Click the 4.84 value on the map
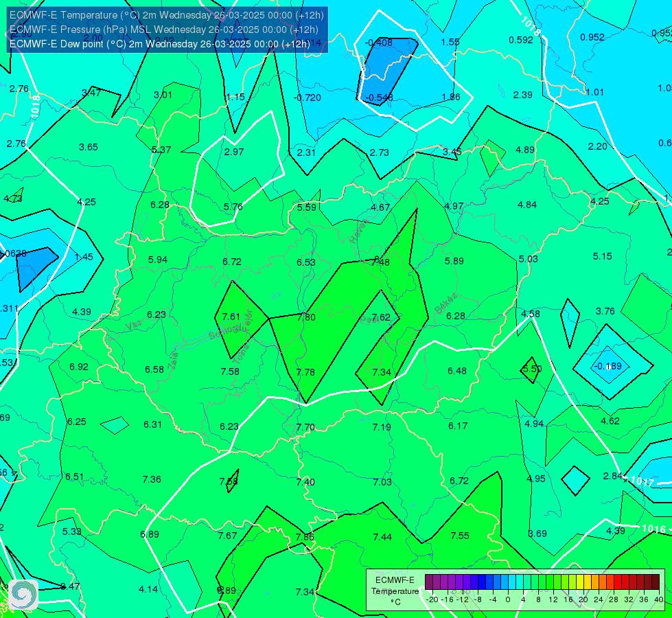Image resolution: width=672 pixels, height=618 pixels. (x=527, y=205)
